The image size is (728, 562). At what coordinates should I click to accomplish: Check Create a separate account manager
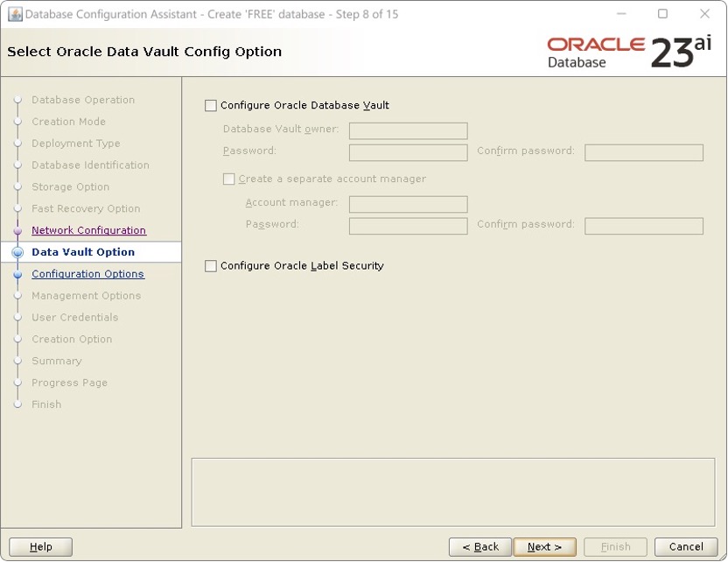[x=228, y=179]
